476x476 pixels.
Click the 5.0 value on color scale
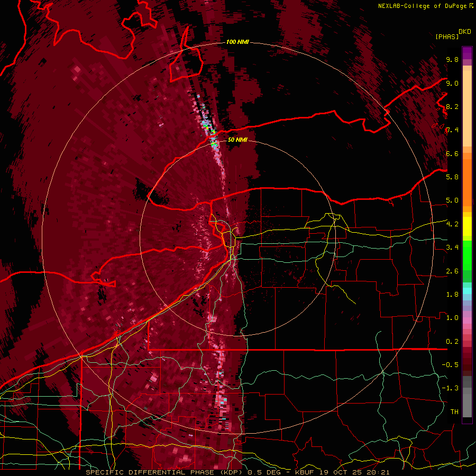pyautogui.click(x=452, y=200)
